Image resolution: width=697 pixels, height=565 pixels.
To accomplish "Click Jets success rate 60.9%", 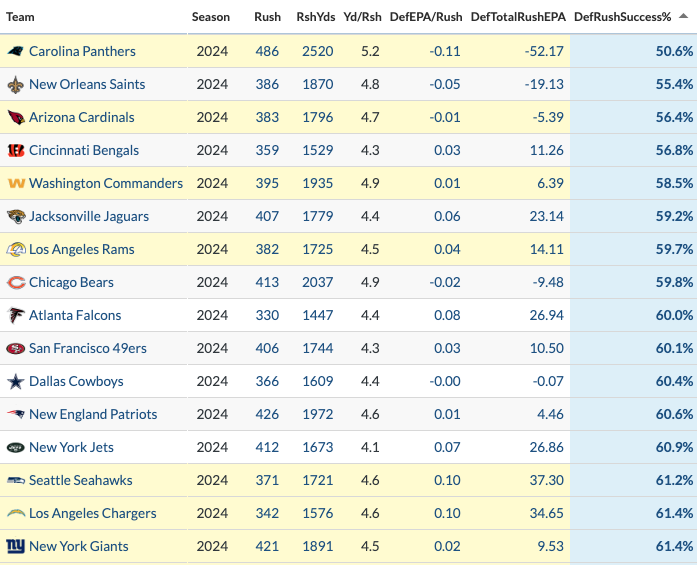I will click(674, 447).
